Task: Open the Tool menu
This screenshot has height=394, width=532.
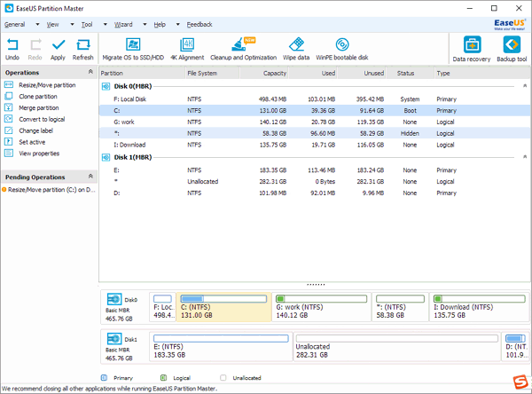Action: (87, 25)
